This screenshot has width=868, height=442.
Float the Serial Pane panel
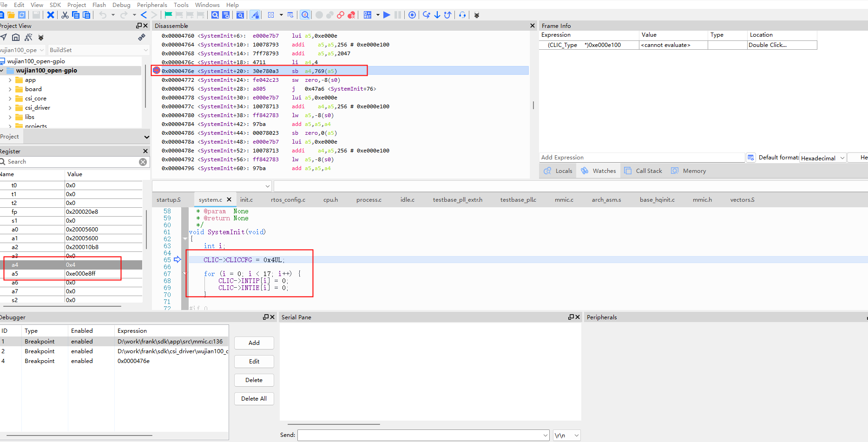click(571, 317)
